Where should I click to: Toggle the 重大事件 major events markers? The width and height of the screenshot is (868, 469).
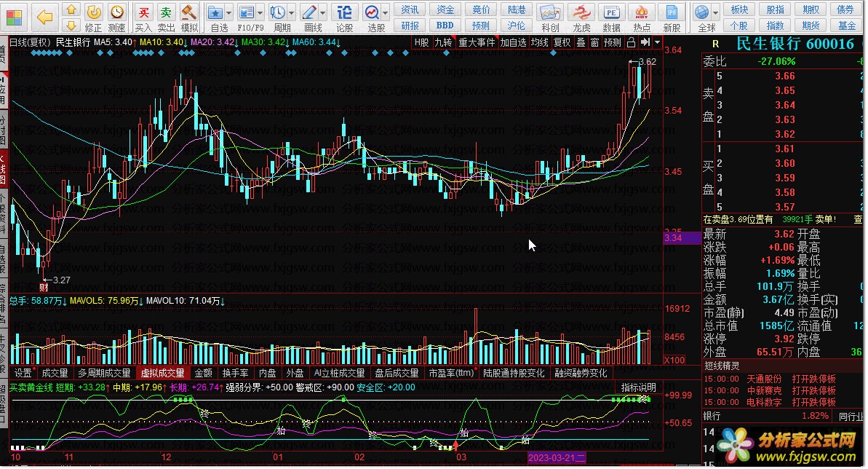477,42
